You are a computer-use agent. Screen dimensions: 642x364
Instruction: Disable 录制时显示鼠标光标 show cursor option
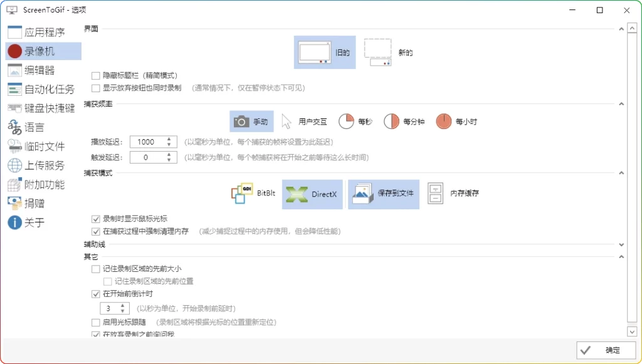pos(95,217)
